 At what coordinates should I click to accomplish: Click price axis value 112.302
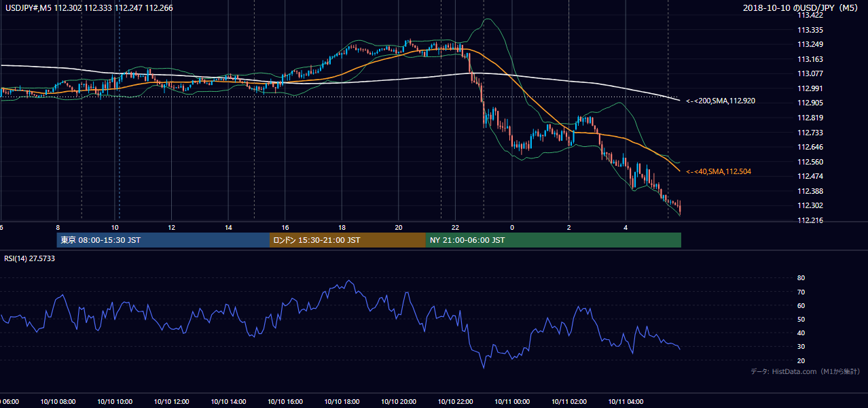pyautogui.click(x=810, y=205)
